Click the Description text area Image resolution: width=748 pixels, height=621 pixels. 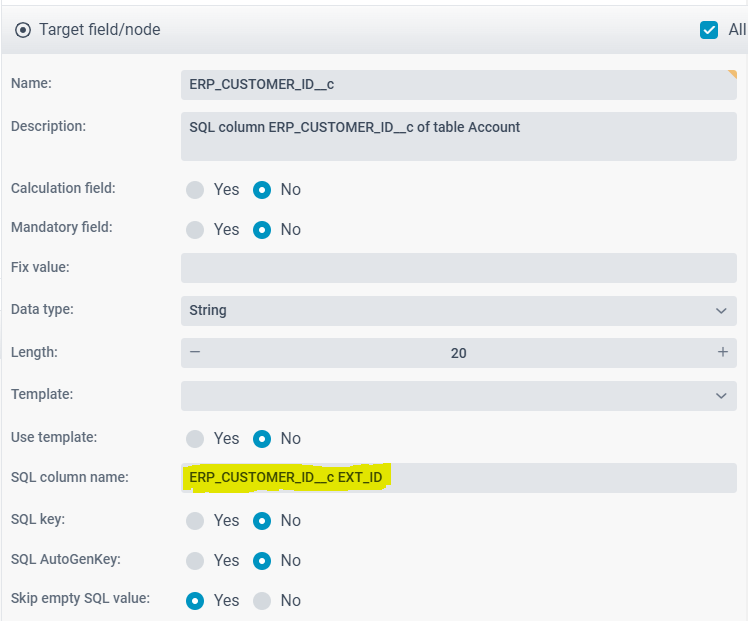coord(458,137)
